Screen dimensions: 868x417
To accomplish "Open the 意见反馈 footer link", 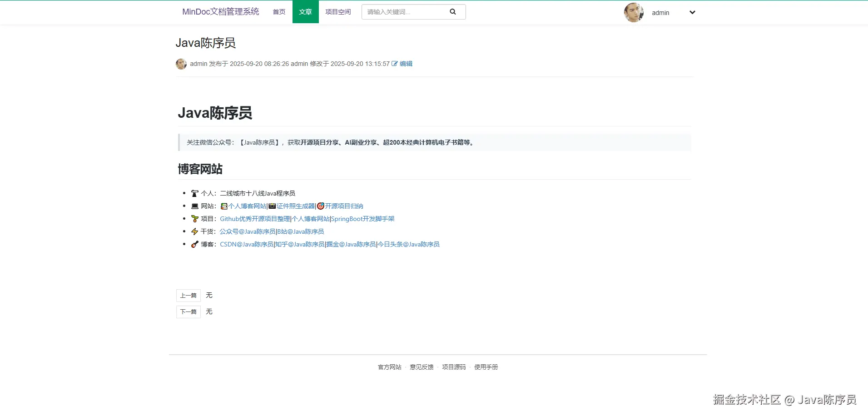I will click(x=422, y=367).
